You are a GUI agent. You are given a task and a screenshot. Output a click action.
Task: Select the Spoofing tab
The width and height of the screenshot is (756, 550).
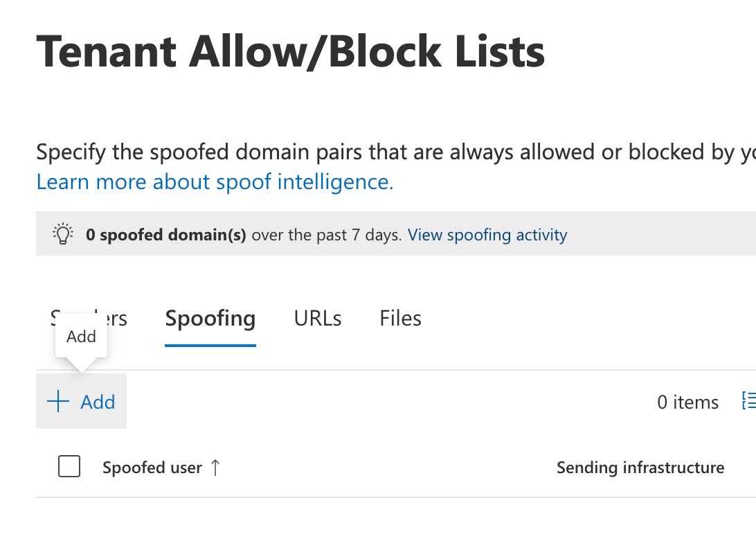pyautogui.click(x=210, y=319)
